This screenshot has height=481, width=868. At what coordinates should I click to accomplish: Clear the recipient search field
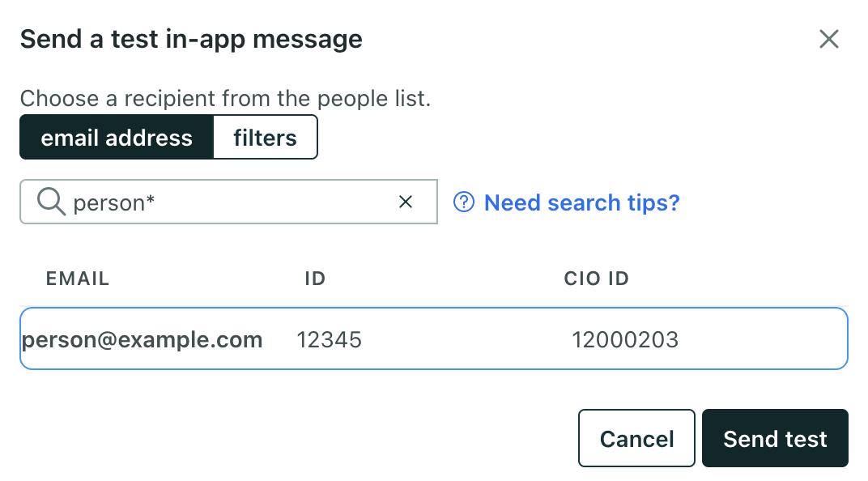point(406,202)
